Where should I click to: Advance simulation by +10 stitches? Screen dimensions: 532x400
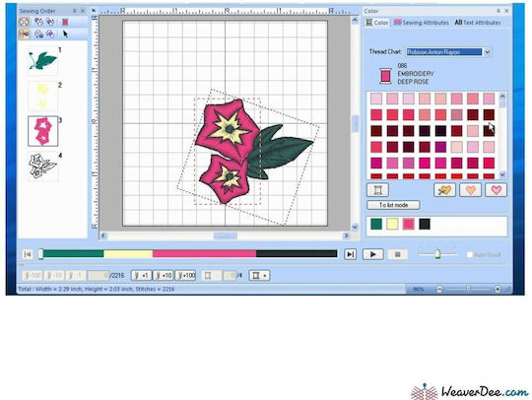pyautogui.click(x=164, y=275)
